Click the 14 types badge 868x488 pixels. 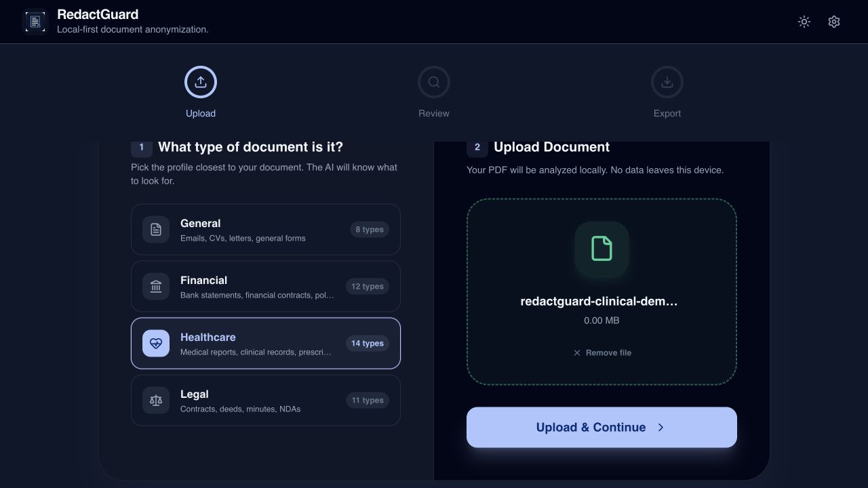[x=368, y=343]
